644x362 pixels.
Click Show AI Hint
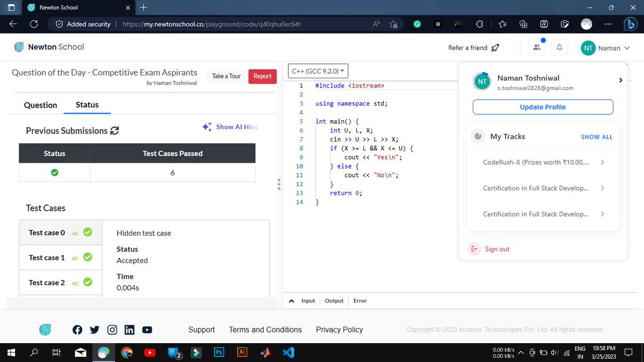pyautogui.click(x=230, y=127)
